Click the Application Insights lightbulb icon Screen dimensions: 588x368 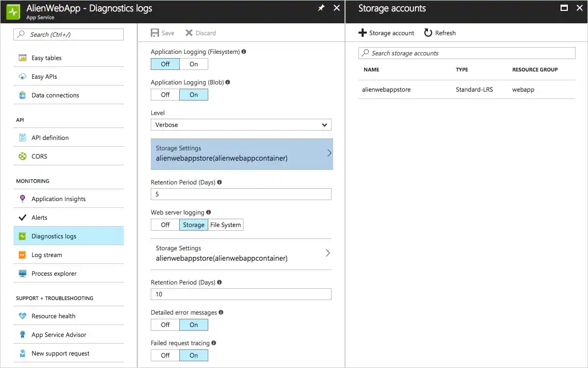(x=22, y=199)
